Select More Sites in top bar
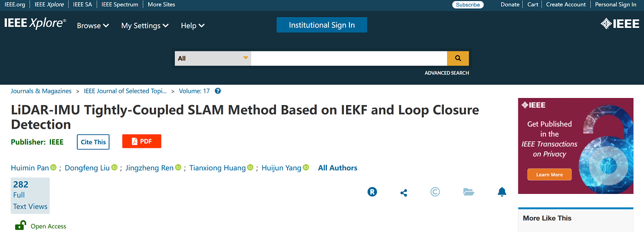644x232 pixels. (161, 4)
